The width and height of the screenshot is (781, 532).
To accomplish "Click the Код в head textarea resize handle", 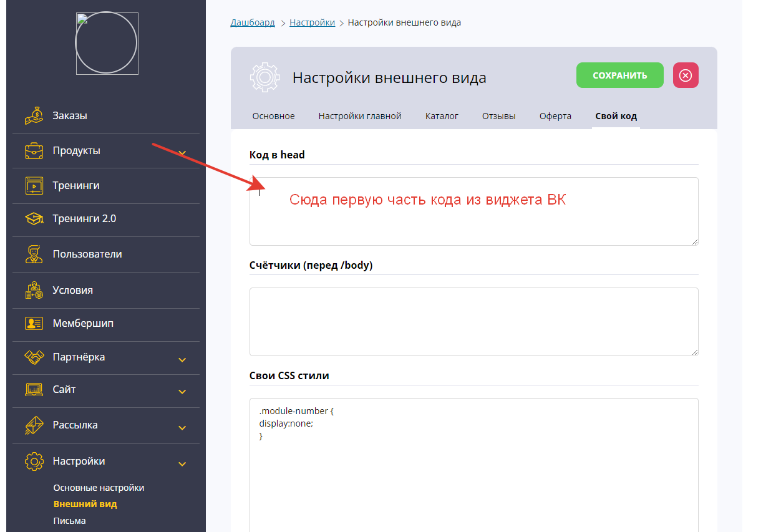I will point(694,241).
